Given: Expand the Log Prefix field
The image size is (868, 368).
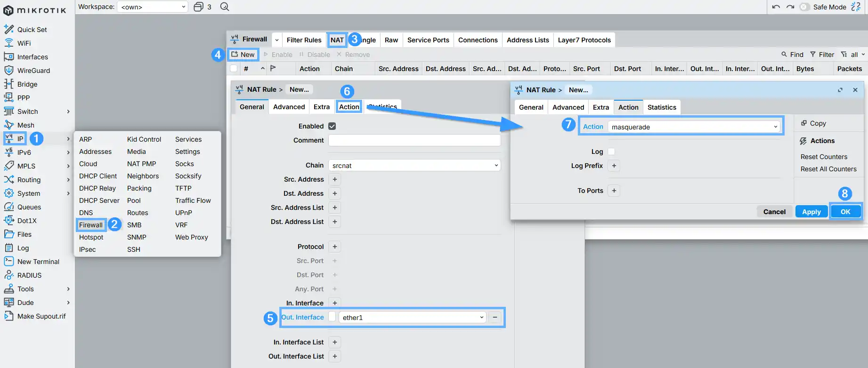Looking at the screenshot, I should (614, 166).
